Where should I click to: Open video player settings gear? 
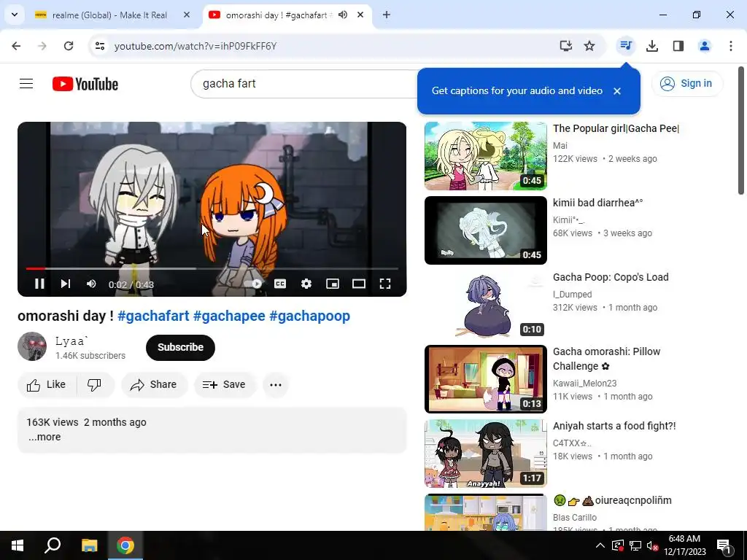click(x=306, y=284)
